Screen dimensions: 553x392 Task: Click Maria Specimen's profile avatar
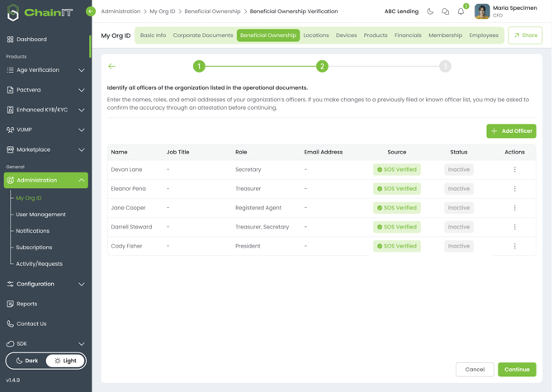(x=482, y=12)
